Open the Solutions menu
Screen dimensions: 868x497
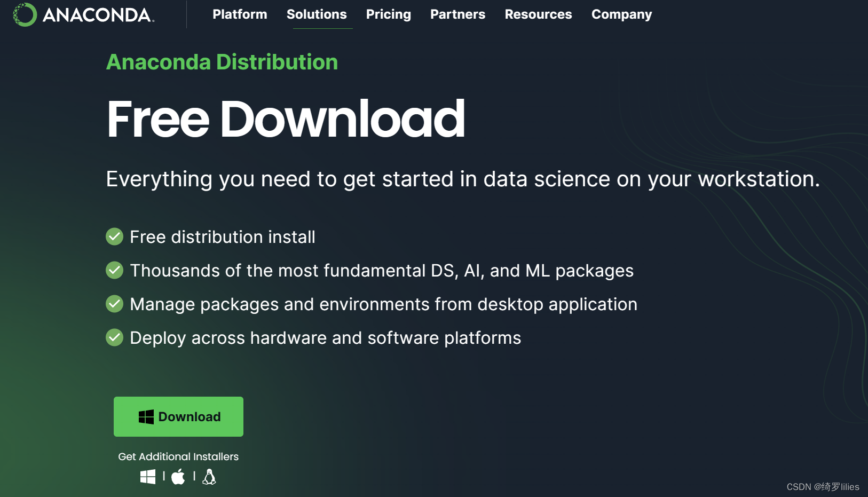(317, 14)
